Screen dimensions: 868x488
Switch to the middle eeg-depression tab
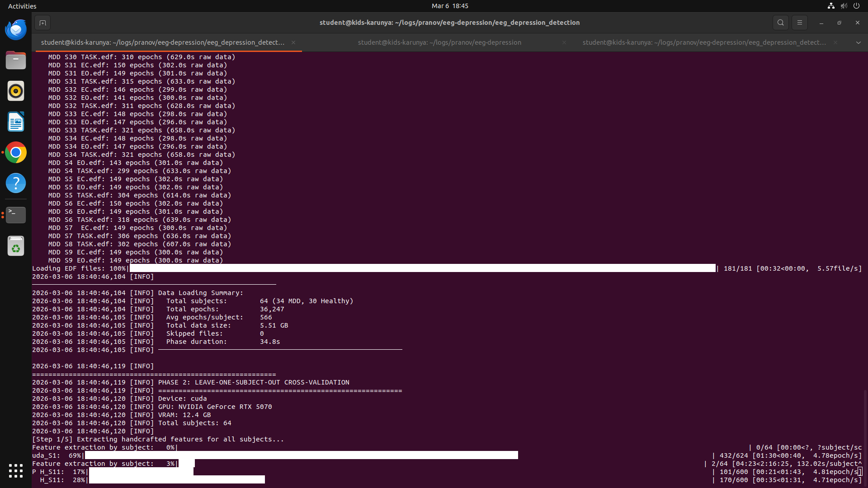pyautogui.click(x=439, y=42)
